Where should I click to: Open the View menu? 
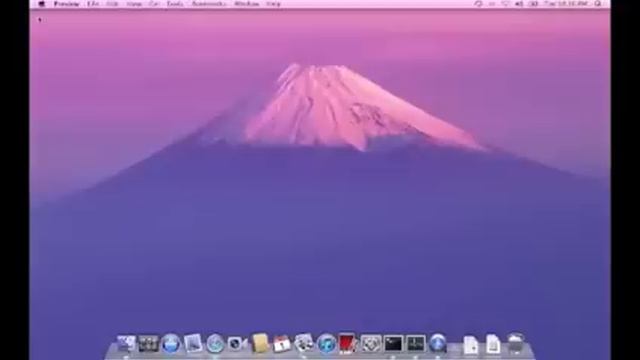[x=134, y=4]
